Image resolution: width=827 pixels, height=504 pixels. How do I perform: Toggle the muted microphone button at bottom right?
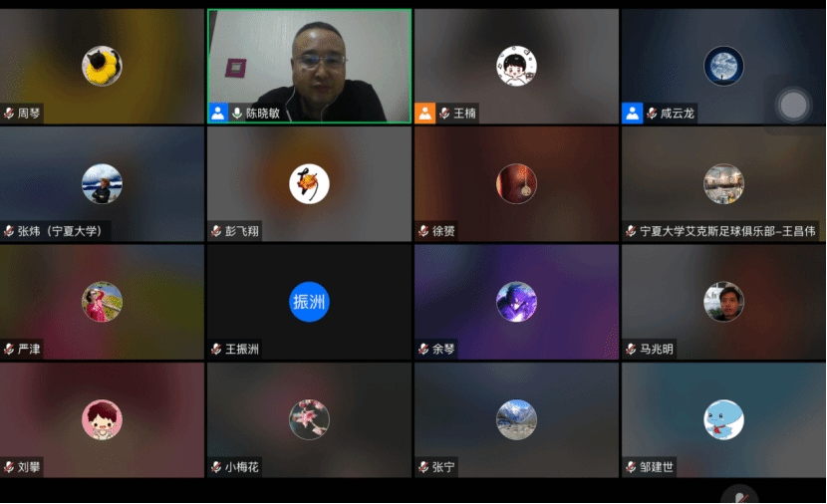pos(739,495)
